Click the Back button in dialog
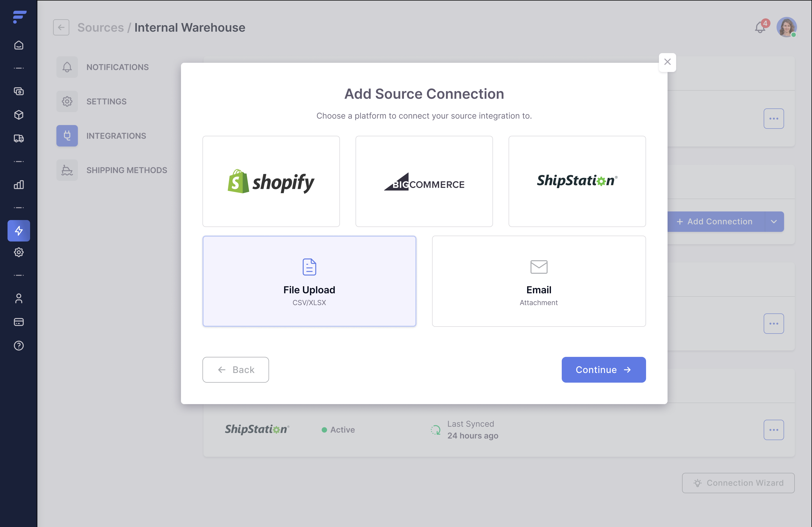This screenshot has height=527, width=812. click(x=236, y=370)
